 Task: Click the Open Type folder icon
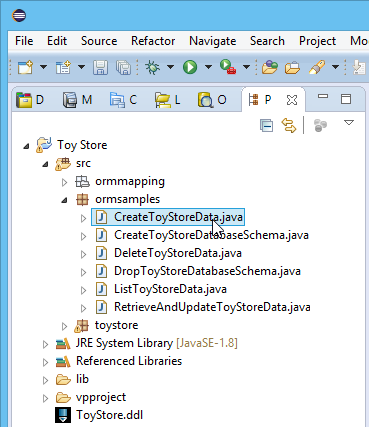(270, 67)
